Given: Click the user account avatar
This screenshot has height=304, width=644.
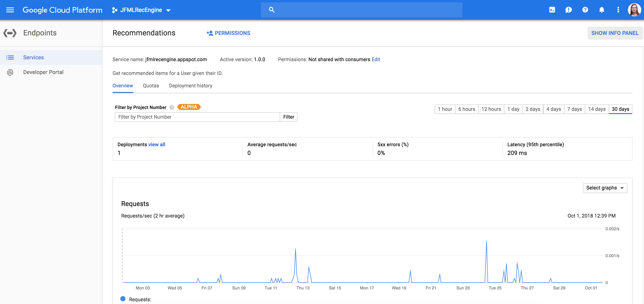Looking at the screenshot, I should coord(634,10).
